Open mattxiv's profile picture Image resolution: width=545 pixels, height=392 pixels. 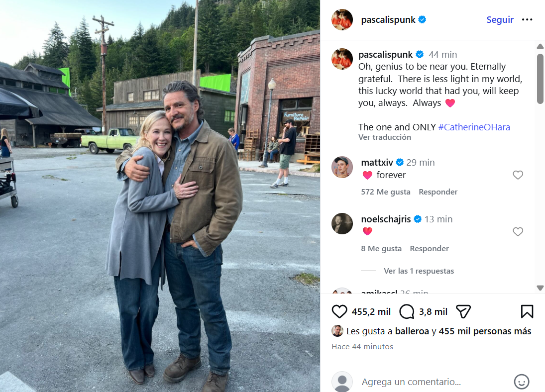click(x=342, y=167)
